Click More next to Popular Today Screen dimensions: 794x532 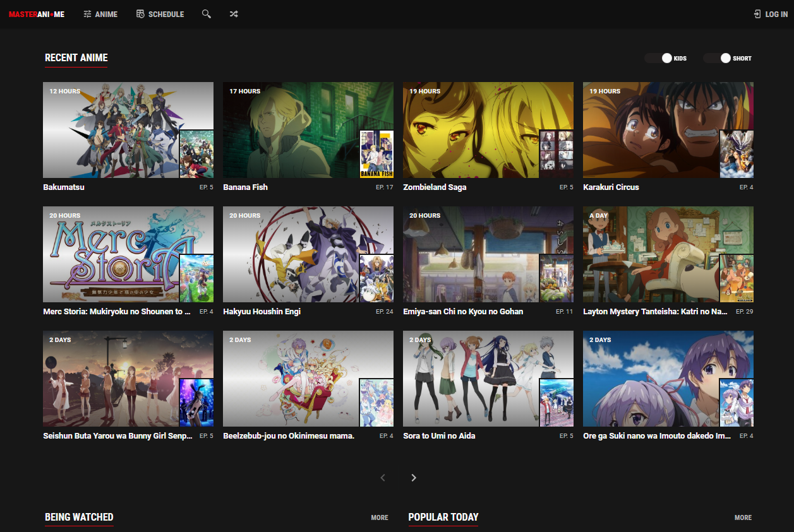[743, 517]
